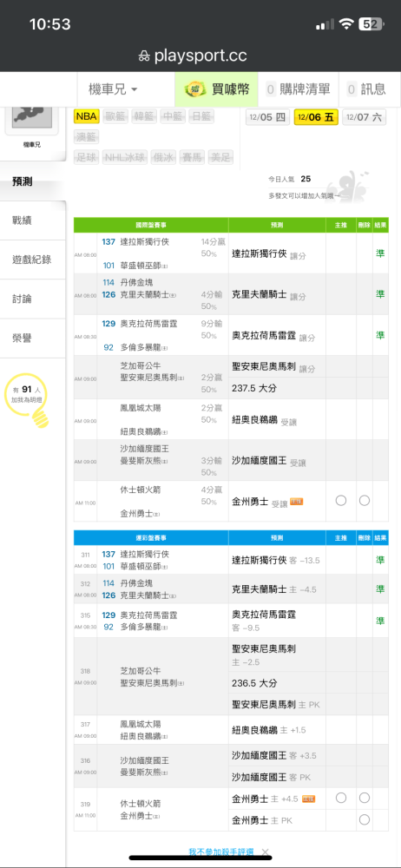Click 聖安東尼奧馬刺 讓分 prediction

(273, 367)
